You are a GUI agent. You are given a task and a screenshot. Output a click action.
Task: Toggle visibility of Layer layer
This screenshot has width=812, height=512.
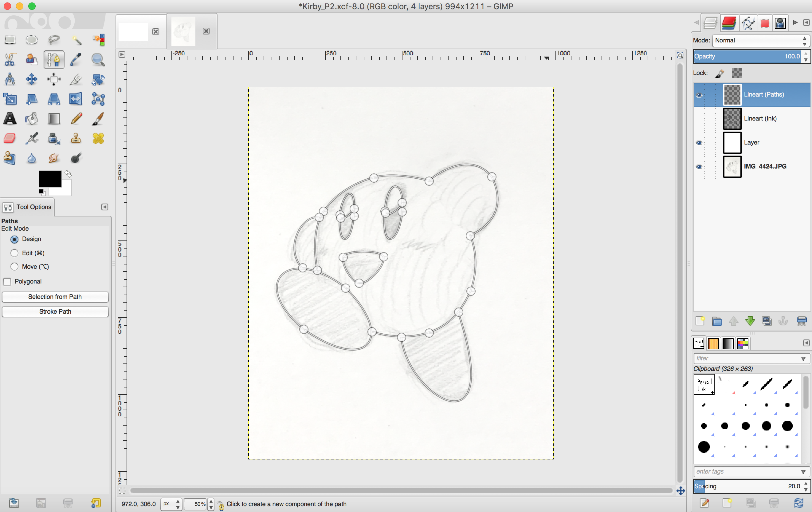pos(699,143)
